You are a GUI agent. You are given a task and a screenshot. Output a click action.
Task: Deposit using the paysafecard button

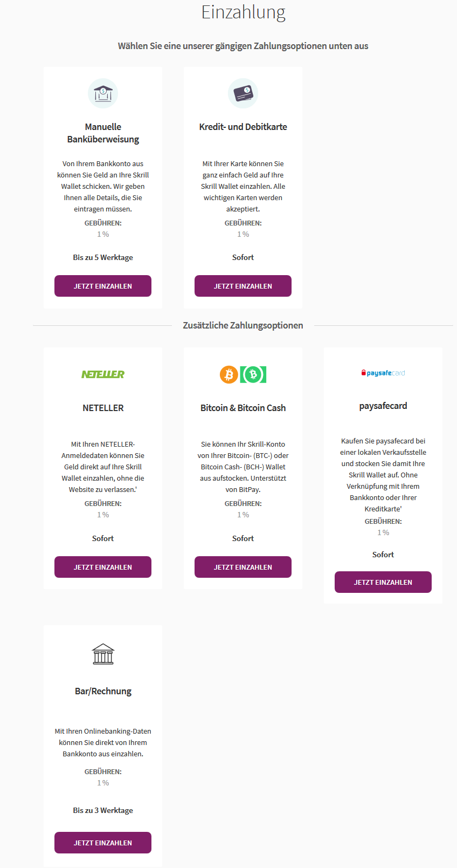383,582
